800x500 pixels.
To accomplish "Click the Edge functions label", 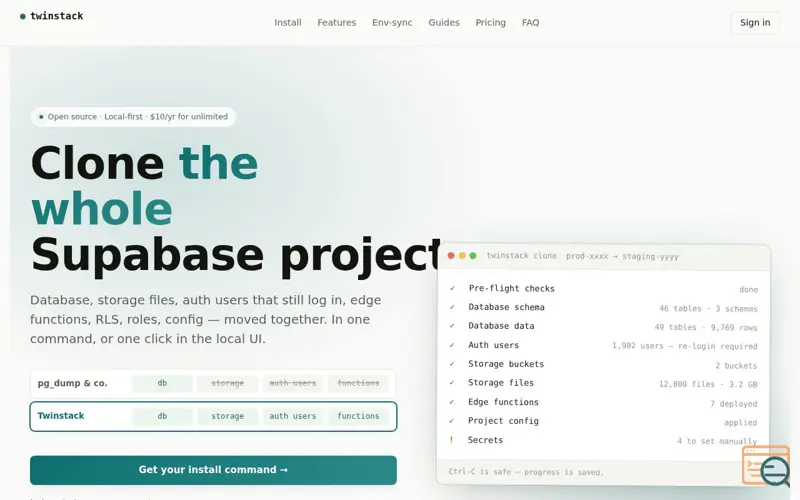I will click(x=503, y=402).
